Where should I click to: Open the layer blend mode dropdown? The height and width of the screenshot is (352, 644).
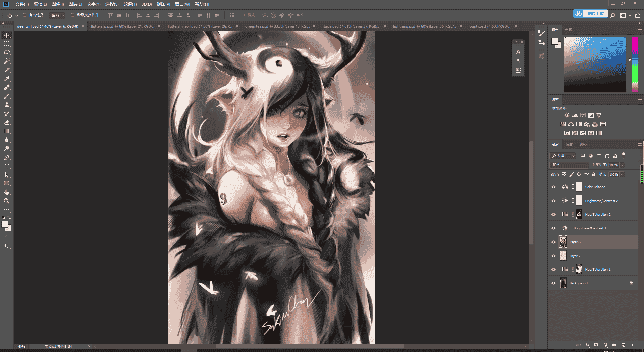(x=569, y=165)
